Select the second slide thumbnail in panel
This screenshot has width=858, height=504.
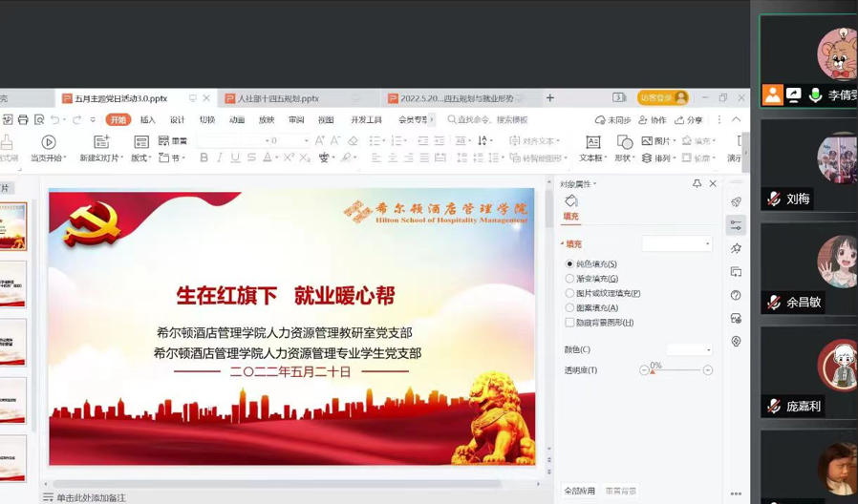12,283
